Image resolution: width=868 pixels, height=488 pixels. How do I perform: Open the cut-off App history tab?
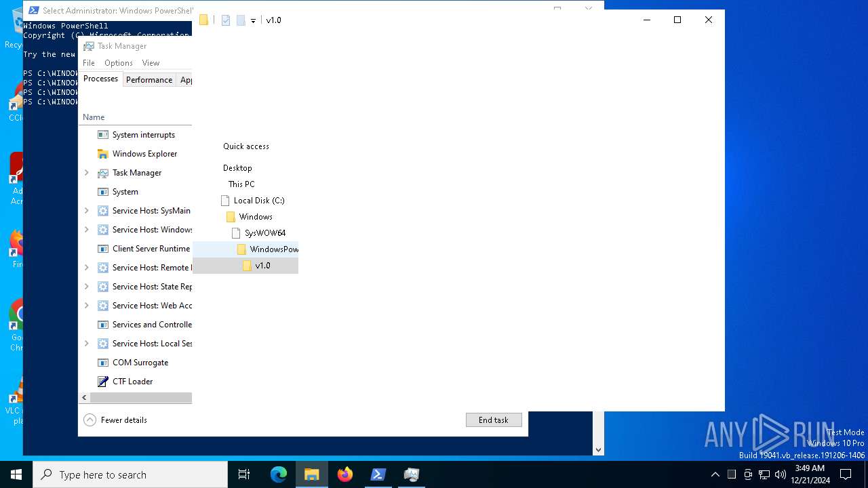point(184,80)
